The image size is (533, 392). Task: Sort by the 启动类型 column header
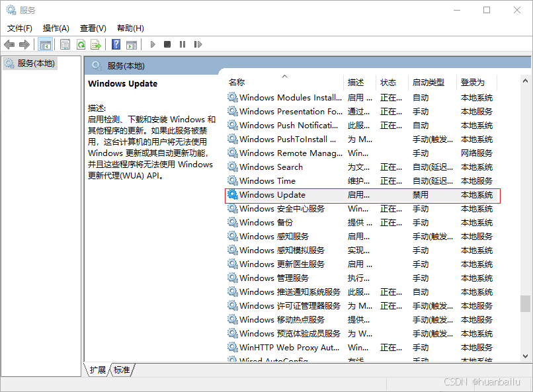pos(432,82)
